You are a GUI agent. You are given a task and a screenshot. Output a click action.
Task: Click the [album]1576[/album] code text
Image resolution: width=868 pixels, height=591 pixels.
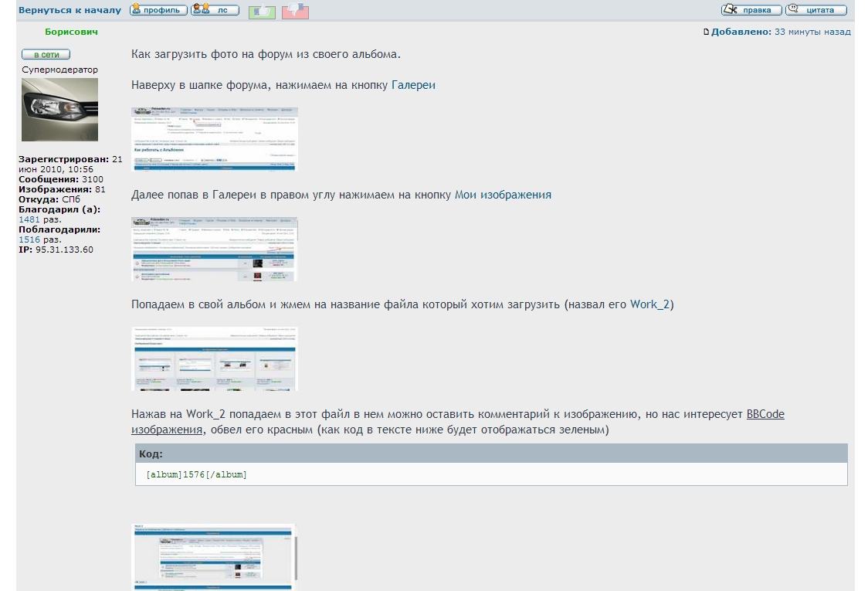[196, 474]
